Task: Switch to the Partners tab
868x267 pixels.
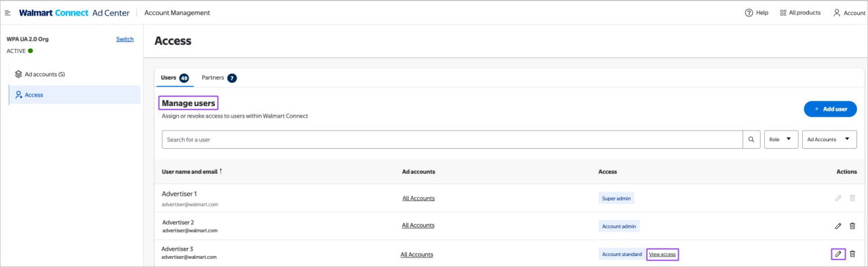Action: point(219,77)
